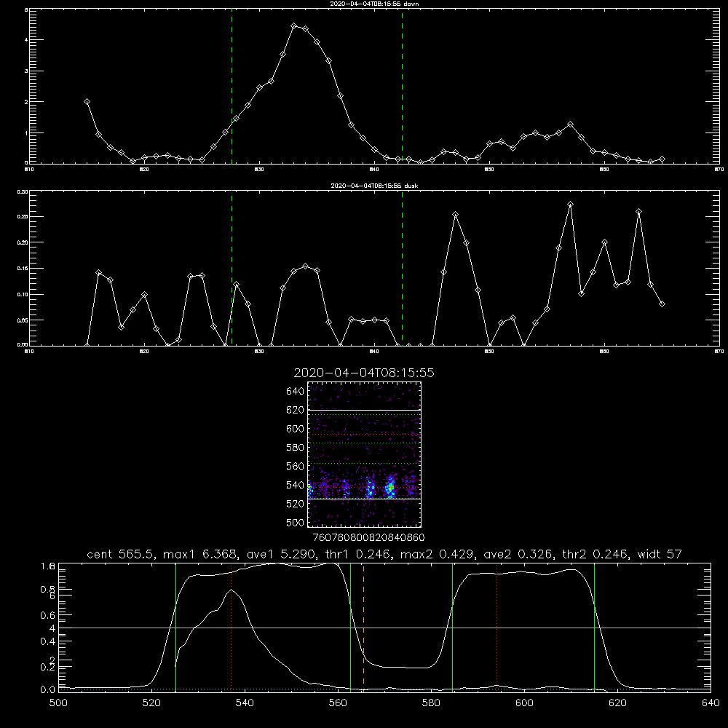Click solid green line near 585 in bottom plot
Viewport: 728px width, 728px height.
point(453,626)
